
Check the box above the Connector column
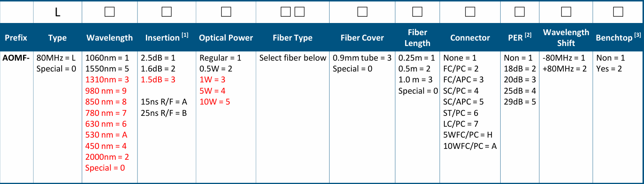coord(470,12)
